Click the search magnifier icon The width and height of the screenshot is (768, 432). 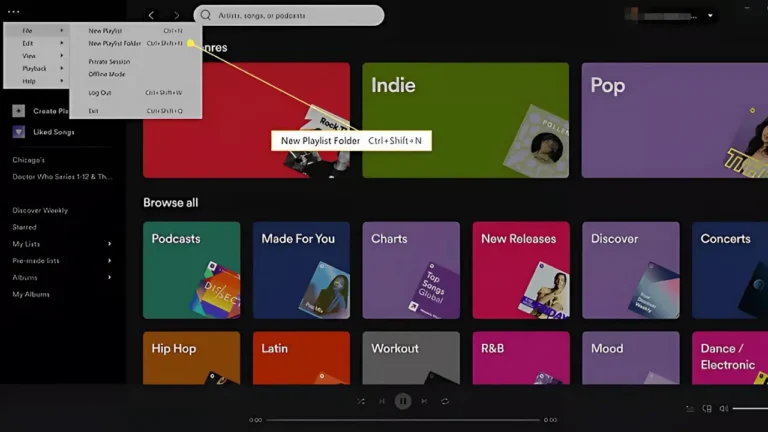pyautogui.click(x=206, y=15)
